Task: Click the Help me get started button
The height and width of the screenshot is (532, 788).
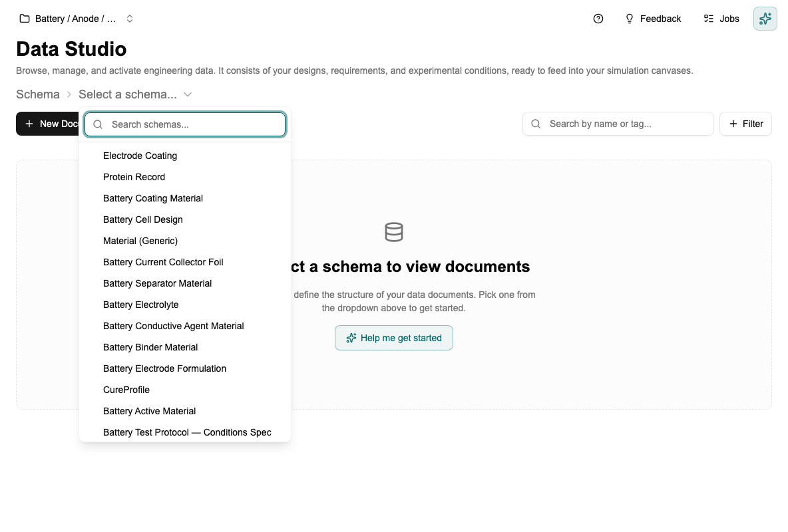Action: (x=393, y=338)
